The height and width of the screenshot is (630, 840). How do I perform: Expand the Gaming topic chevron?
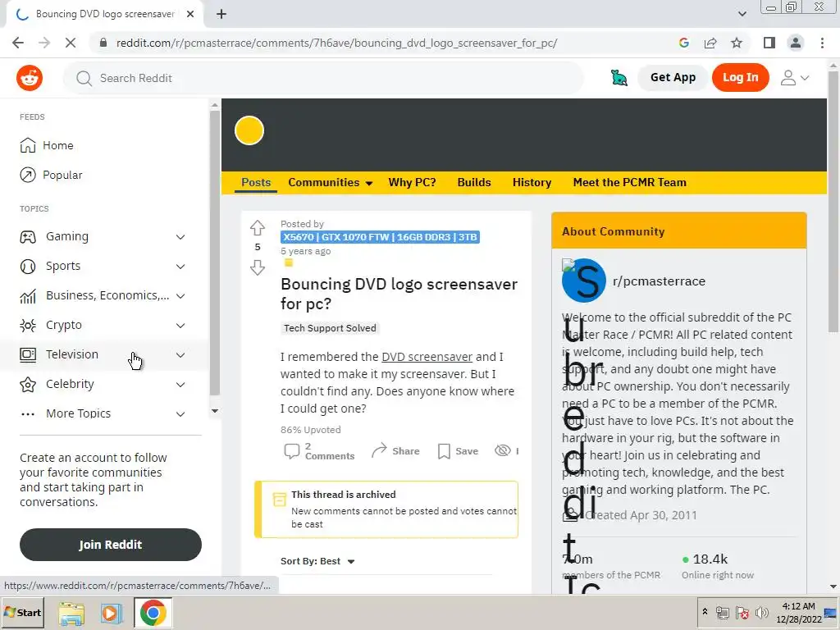pos(180,237)
